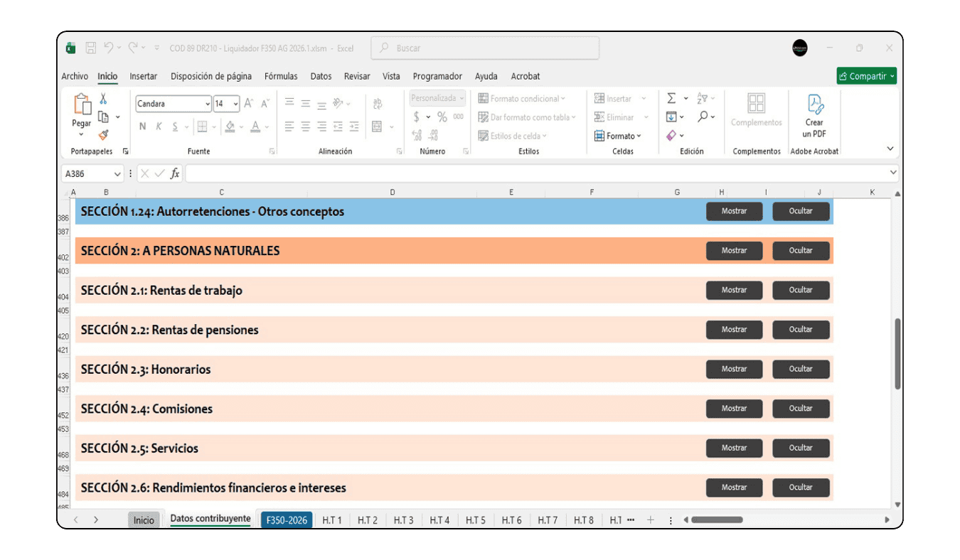960x560 pixels.
Task: Click the Fill down arrow icon
Action: (x=671, y=117)
